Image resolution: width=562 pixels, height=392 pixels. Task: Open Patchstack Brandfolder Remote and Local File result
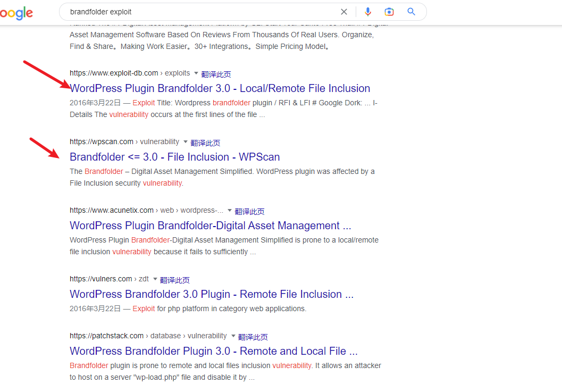pyautogui.click(x=213, y=351)
